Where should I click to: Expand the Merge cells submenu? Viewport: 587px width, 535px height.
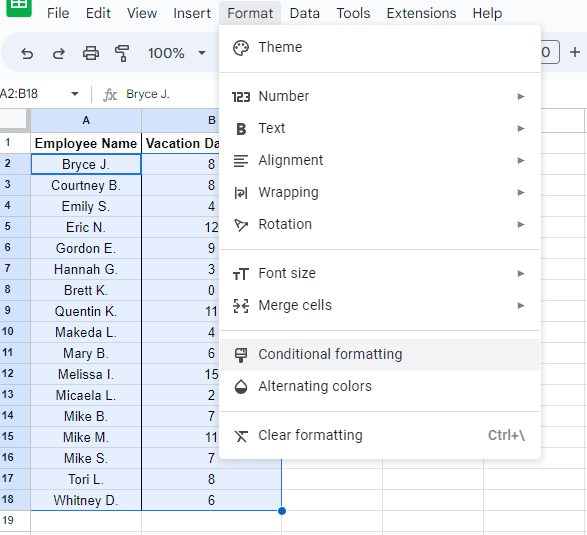point(380,306)
